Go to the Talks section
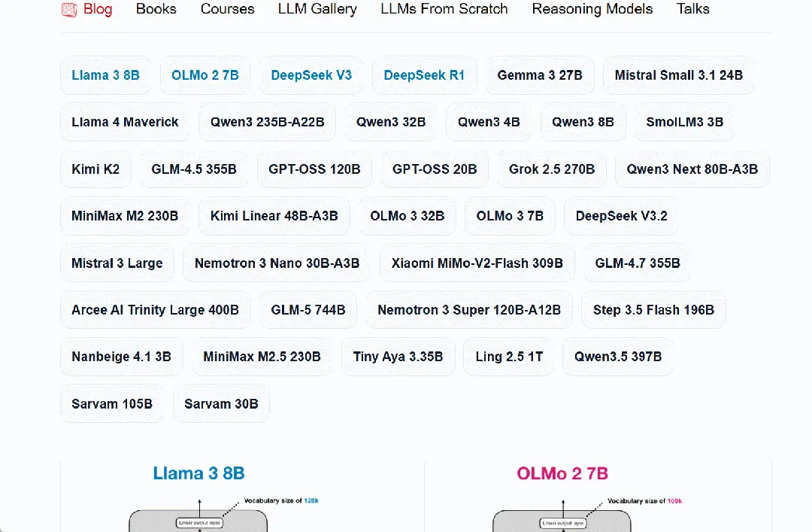812x532 pixels. [x=692, y=9]
